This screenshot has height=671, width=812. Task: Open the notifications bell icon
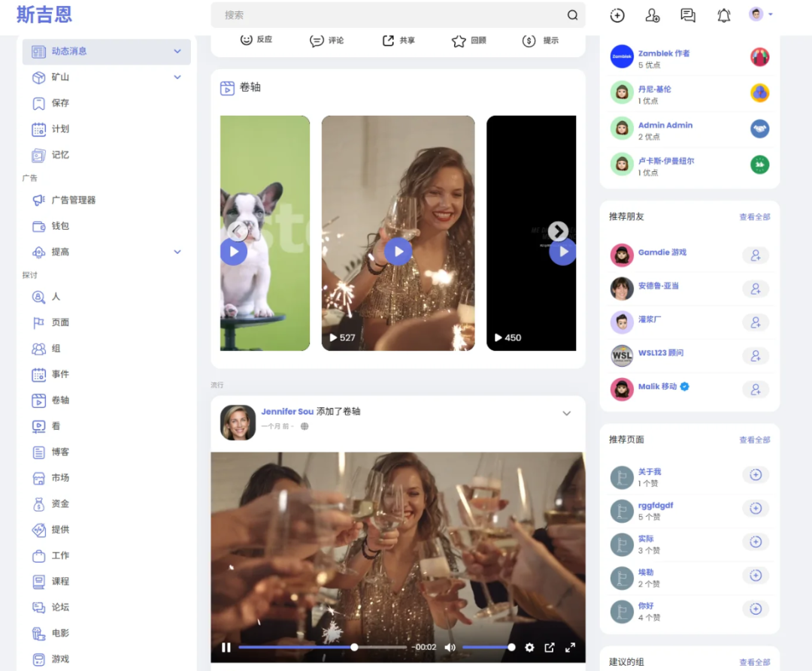(x=723, y=16)
